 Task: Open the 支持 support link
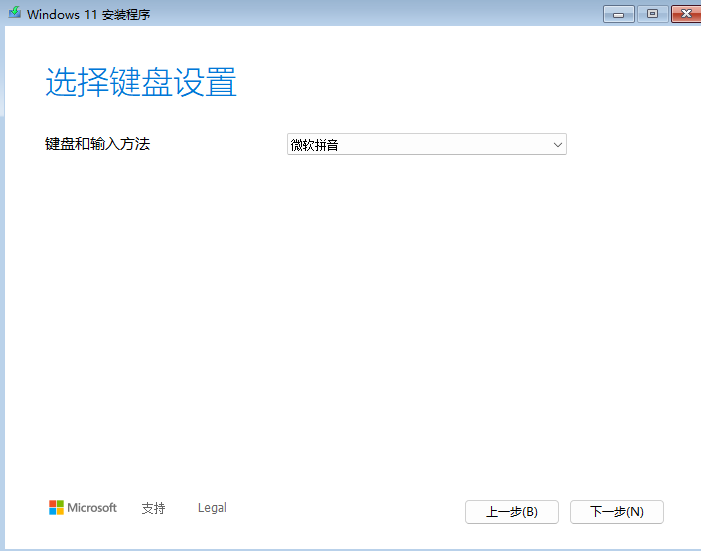click(x=153, y=508)
